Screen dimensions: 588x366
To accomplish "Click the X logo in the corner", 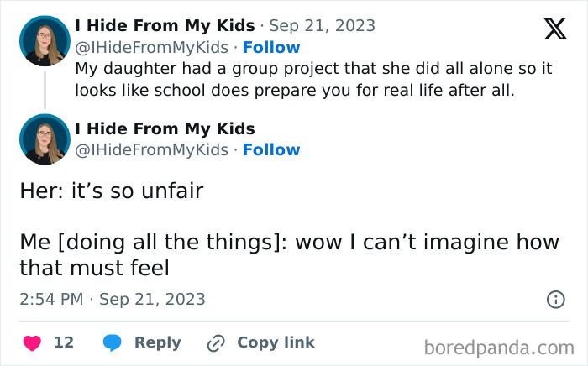I will coord(555,29).
